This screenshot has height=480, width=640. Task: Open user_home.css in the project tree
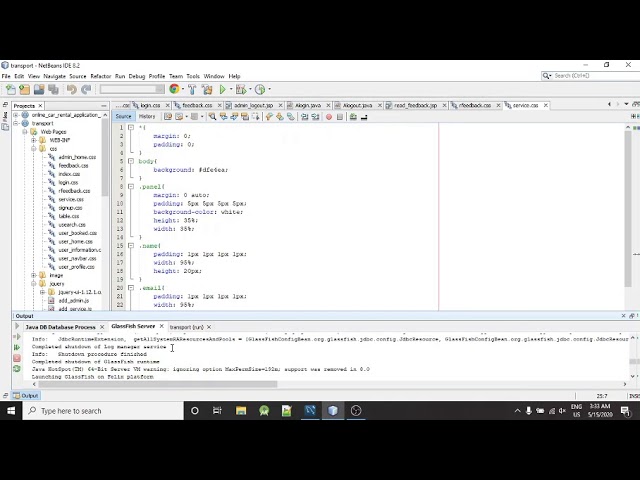click(x=76, y=242)
